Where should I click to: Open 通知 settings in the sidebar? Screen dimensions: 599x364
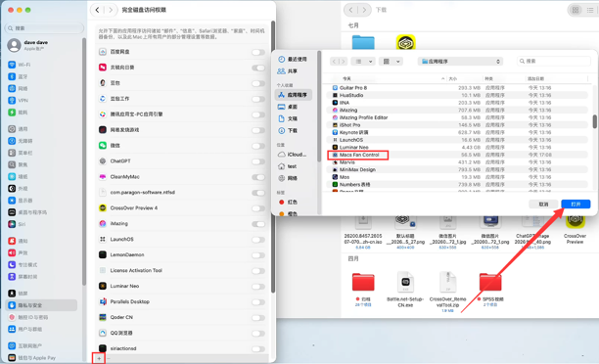[19, 241]
